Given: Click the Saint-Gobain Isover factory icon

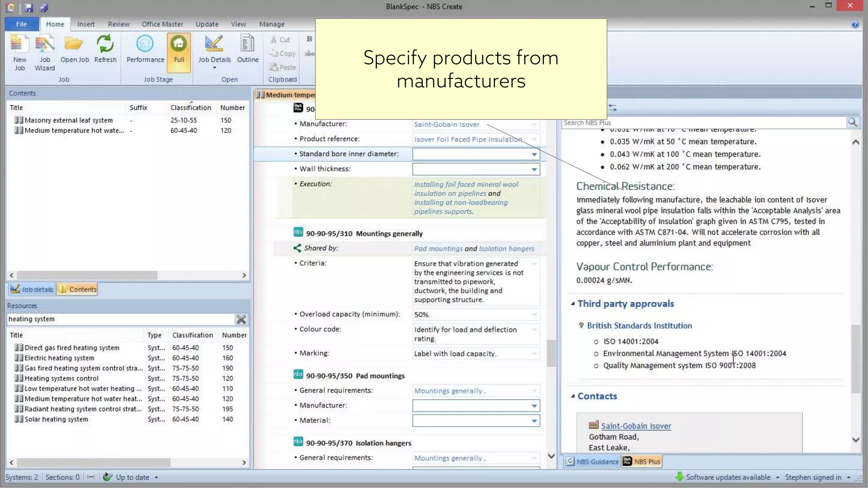Looking at the screenshot, I should click(593, 425).
